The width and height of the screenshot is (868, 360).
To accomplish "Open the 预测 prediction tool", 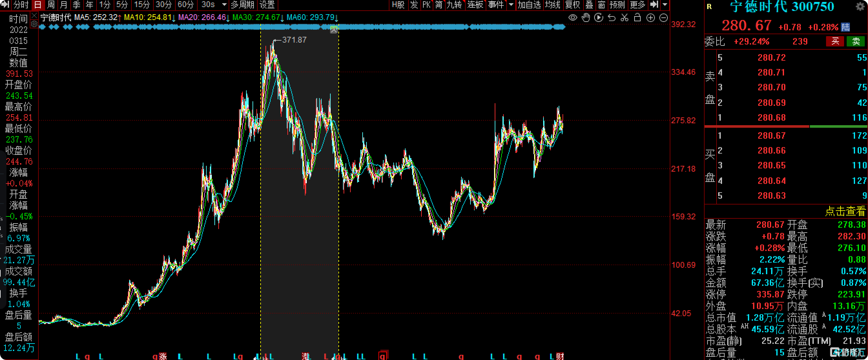I will point(618,5).
